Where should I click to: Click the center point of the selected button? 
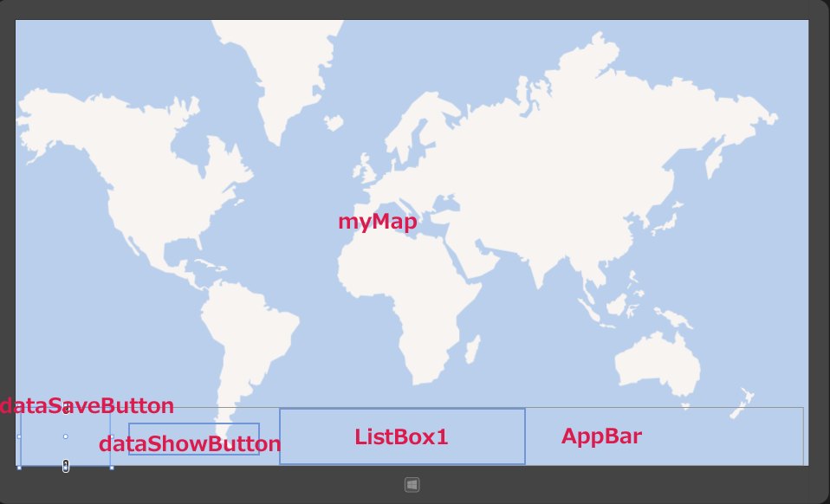(66, 436)
